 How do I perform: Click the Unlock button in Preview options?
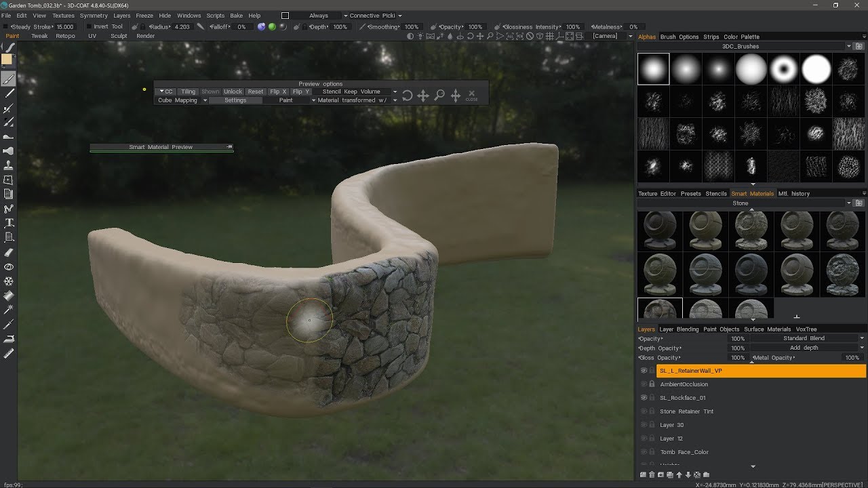click(233, 91)
